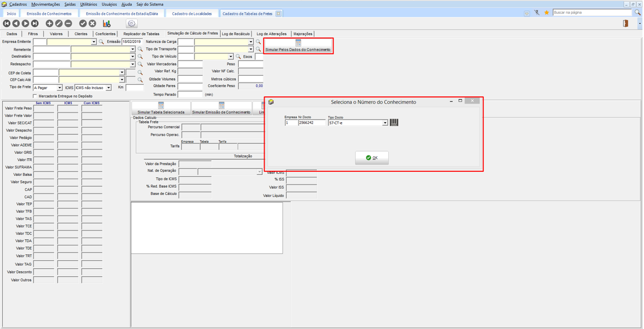Click Simular Tabela Selecionada button
Screen dimensions: 644x329
pos(161,108)
